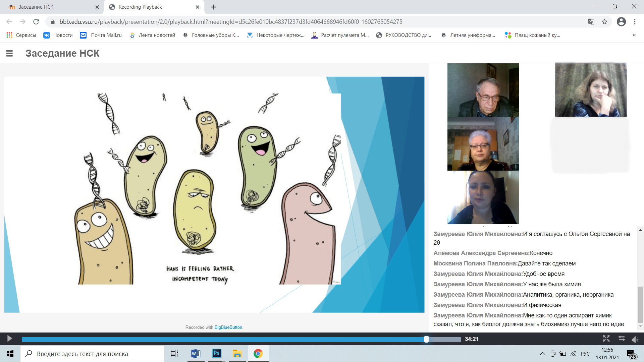
Task: Open the battery status tray icon
Action: (563, 354)
